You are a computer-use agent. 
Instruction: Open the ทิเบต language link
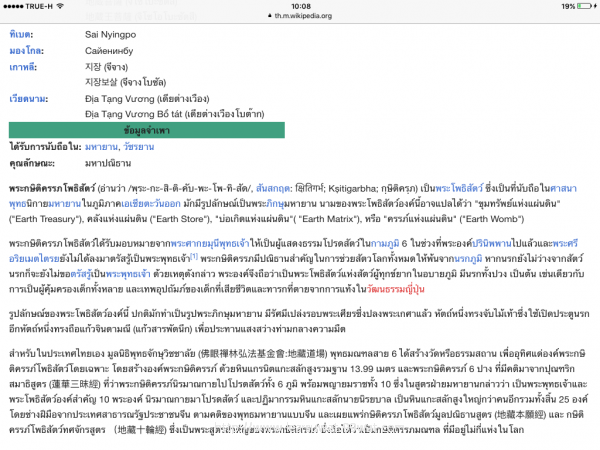[x=21, y=34]
